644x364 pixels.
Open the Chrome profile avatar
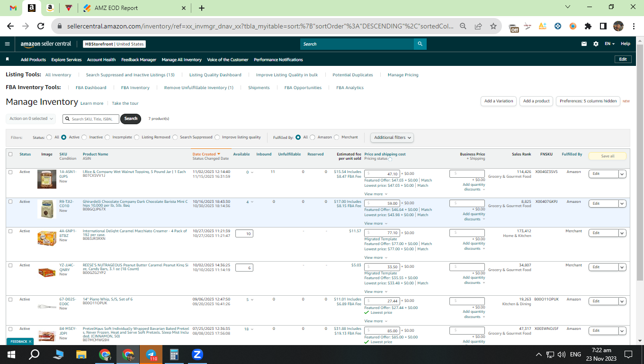(x=618, y=26)
